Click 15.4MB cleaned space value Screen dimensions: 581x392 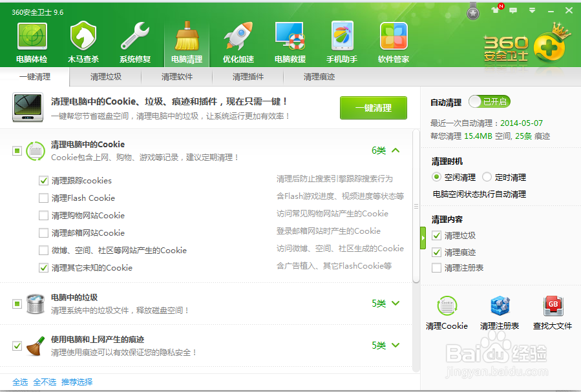478,136
